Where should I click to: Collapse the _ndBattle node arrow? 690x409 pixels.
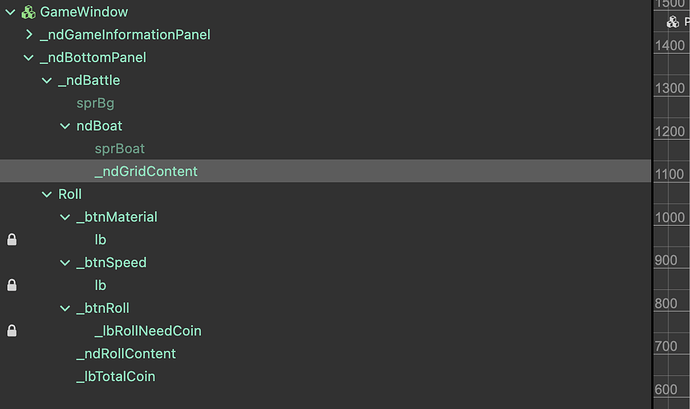click(47, 81)
